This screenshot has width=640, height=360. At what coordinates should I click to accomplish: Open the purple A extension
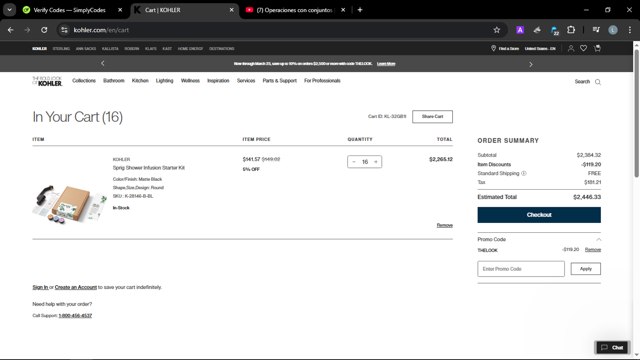click(520, 30)
